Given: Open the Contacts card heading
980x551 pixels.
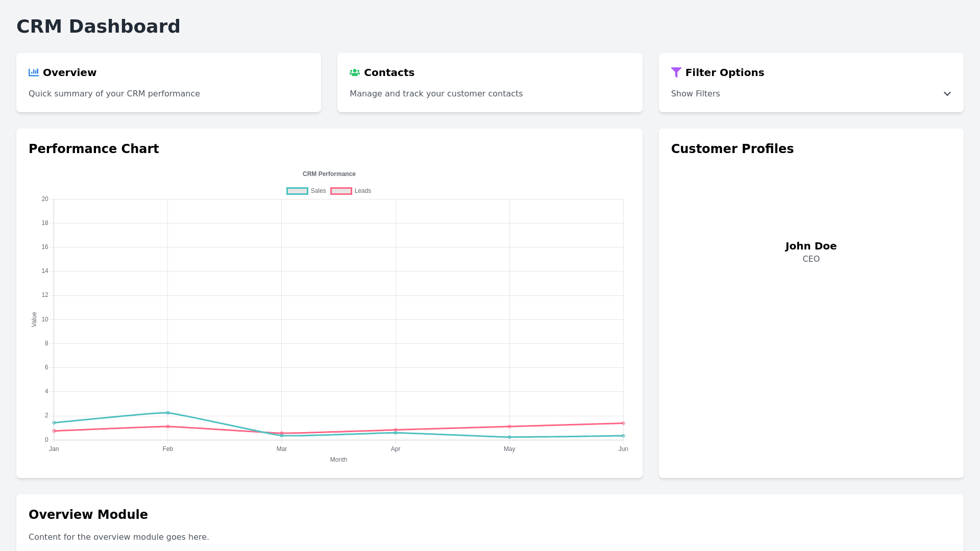Looking at the screenshot, I should 389,72.
